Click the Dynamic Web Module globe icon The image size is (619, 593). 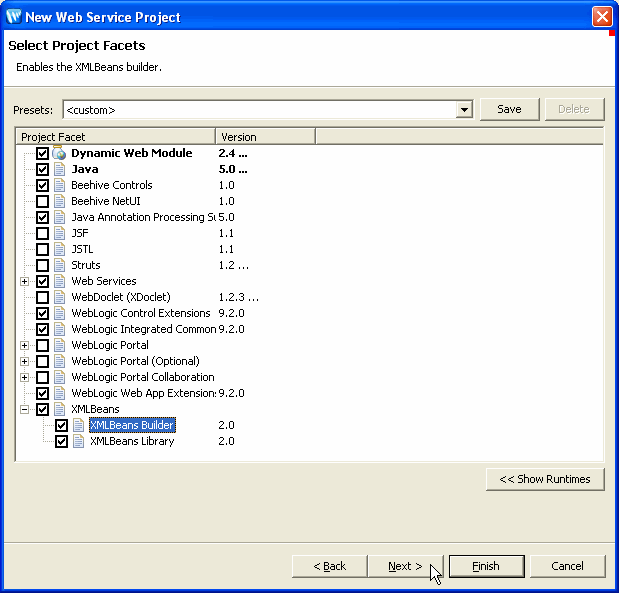59,153
